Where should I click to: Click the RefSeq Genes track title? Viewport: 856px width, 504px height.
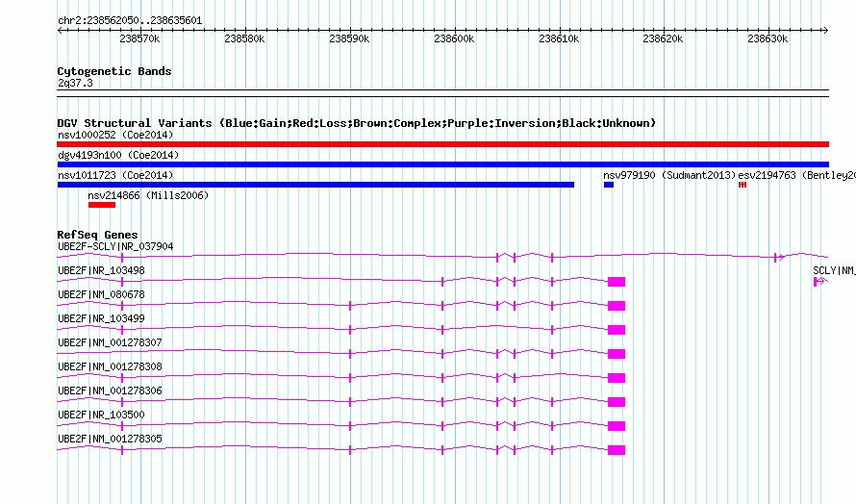click(x=98, y=235)
